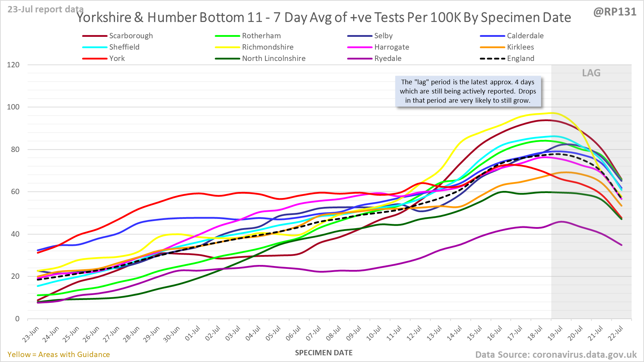
Task: Click the Harrogate legend label
Action: [x=391, y=47]
